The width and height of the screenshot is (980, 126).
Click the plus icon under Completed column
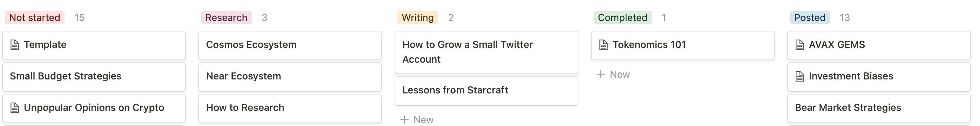point(601,75)
